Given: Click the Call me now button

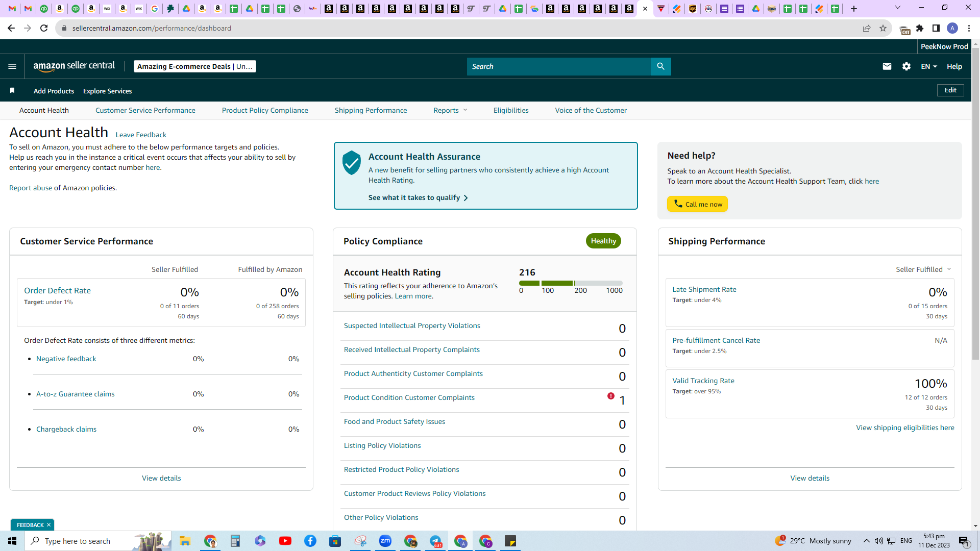Looking at the screenshot, I should coord(697,204).
